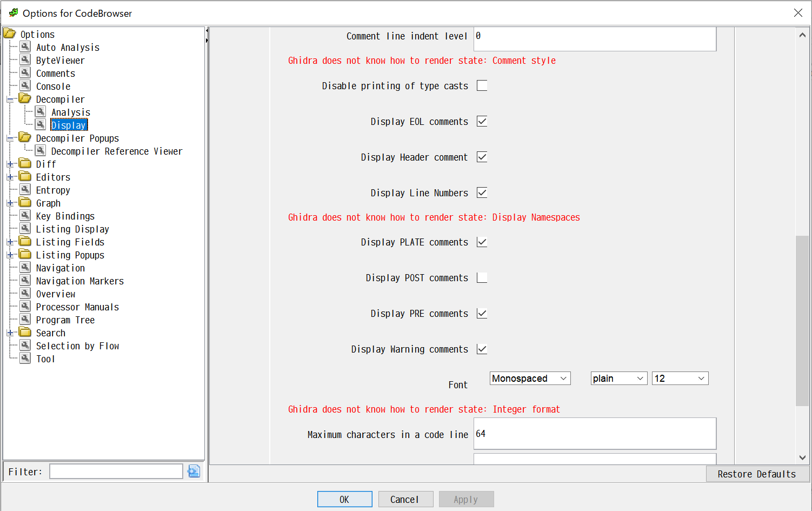Screen dimensions: 812x511
Task: Expand the Editors tree node
Action: [10, 177]
